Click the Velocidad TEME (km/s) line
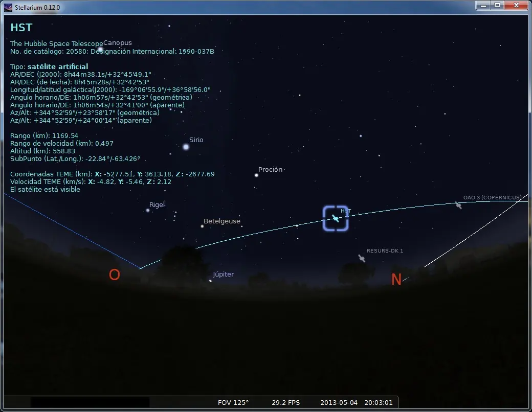532x412 pixels. pyautogui.click(x=91, y=182)
